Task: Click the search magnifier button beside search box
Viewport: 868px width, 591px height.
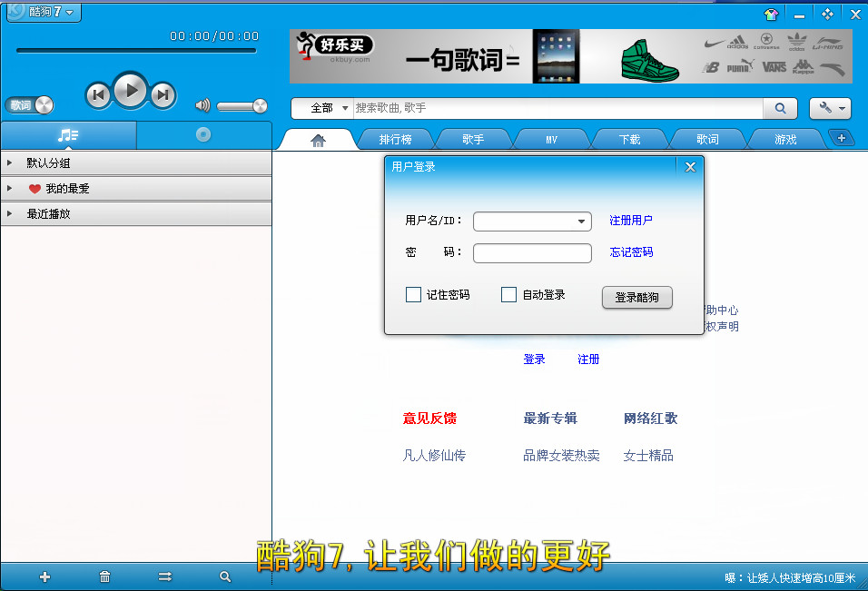Action: 780,108
